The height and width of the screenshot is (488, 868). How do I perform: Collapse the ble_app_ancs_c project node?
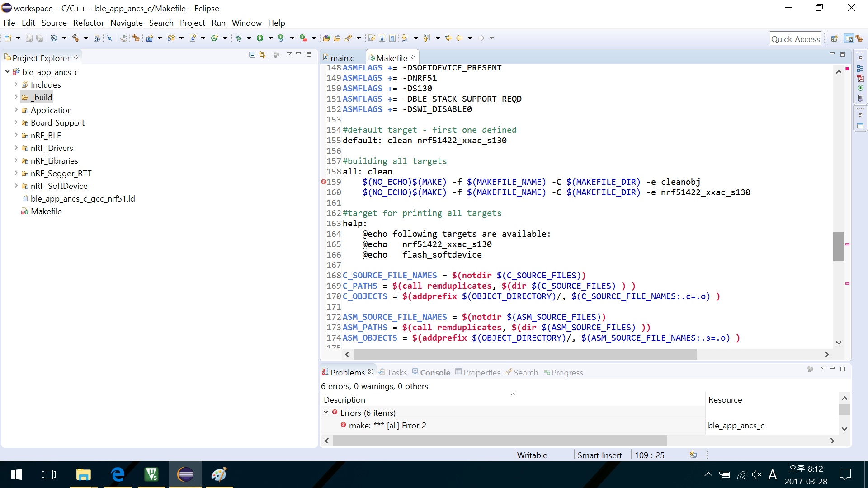point(7,72)
